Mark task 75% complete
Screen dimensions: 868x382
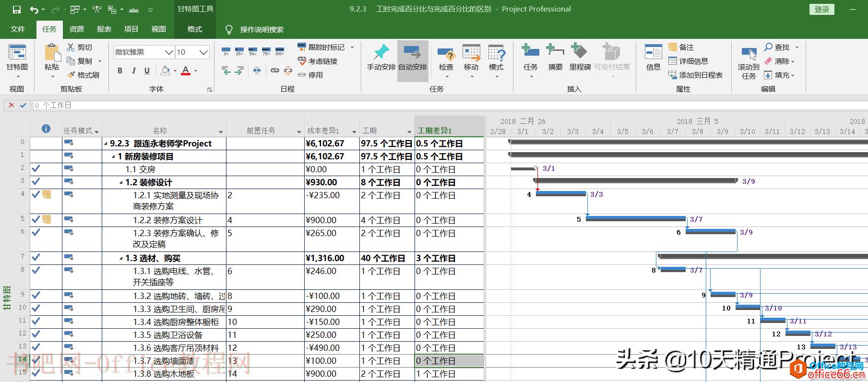point(266,51)
